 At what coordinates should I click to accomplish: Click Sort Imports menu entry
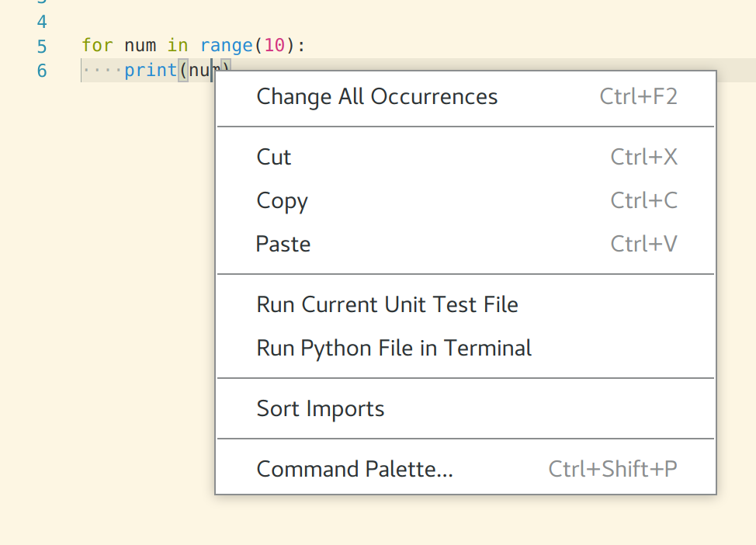[320, 408]
